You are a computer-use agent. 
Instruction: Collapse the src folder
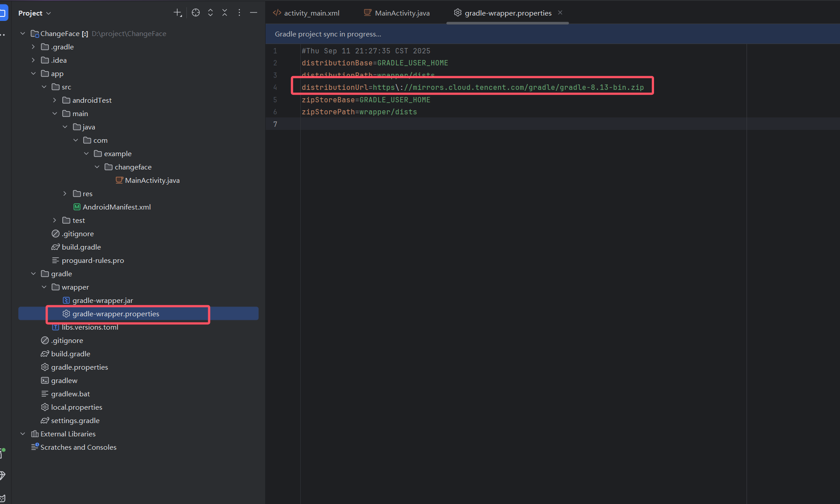[44, 87]
